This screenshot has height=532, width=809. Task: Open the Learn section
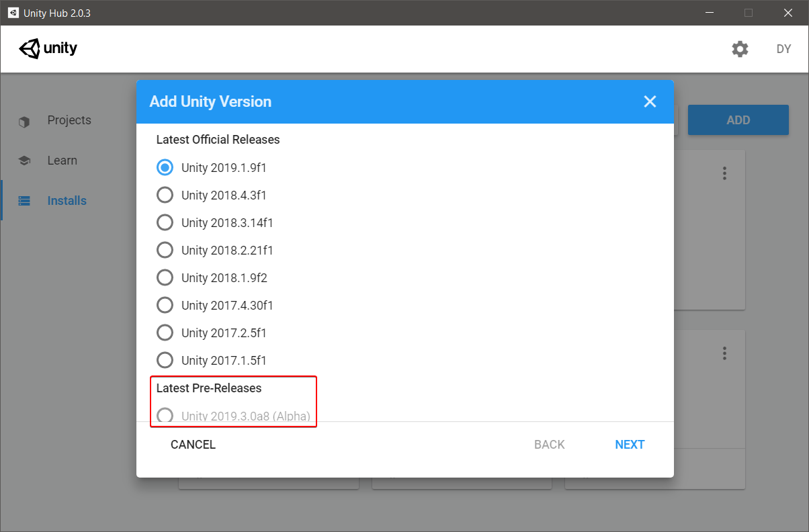point(62,160)
